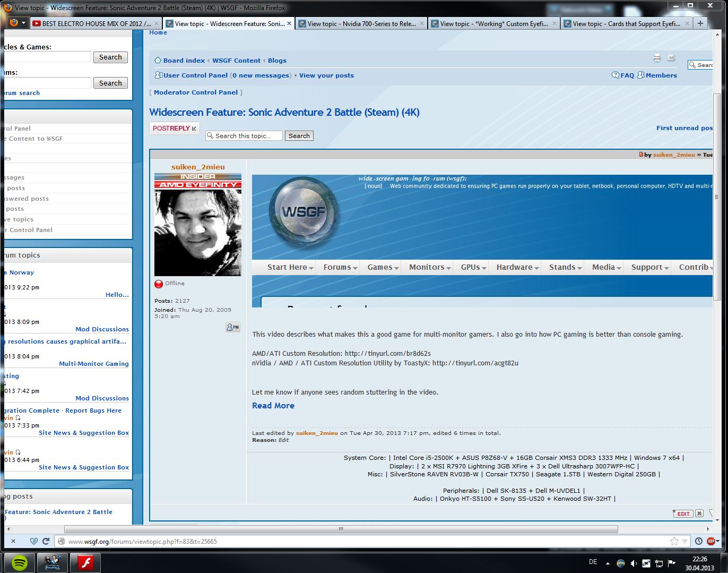Viewport: 728px width, 573px height.
Task: Click the site identity globe in the URL bar
Action: [62, 541]
